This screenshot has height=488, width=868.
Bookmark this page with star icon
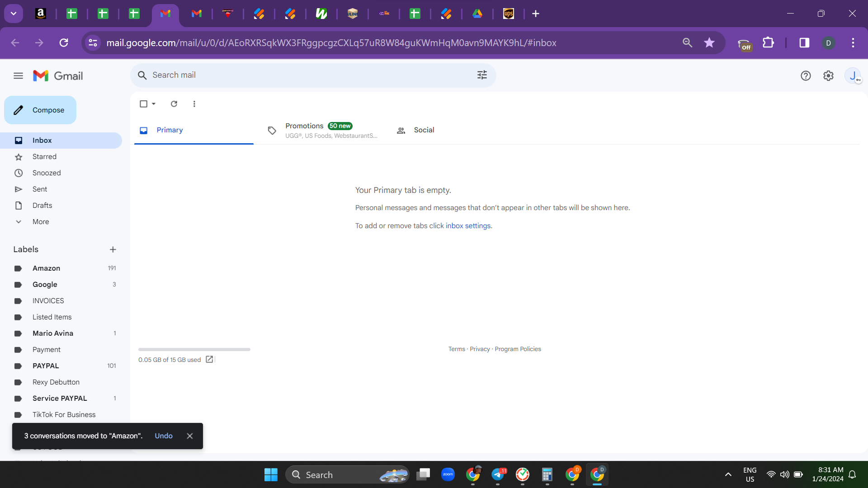pyautogui.click(x=709, y=42)
